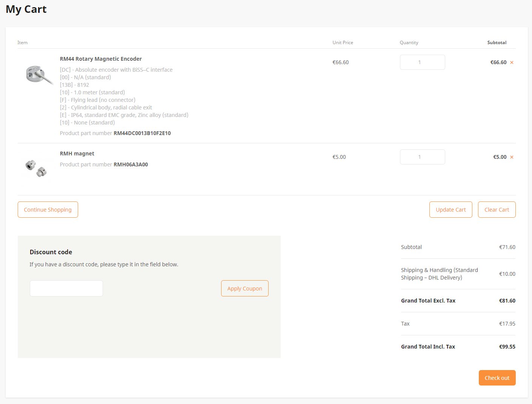The image size is (532, 404).
Task: Select the RMH magnet quantity box
Action: point(422,157)
